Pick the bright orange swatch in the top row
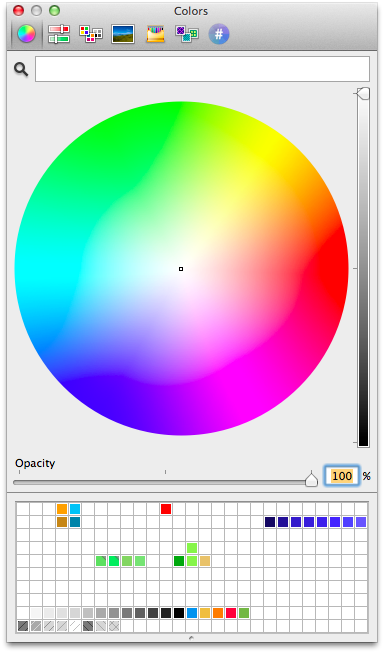384x653 pixels. click(62, 509)
